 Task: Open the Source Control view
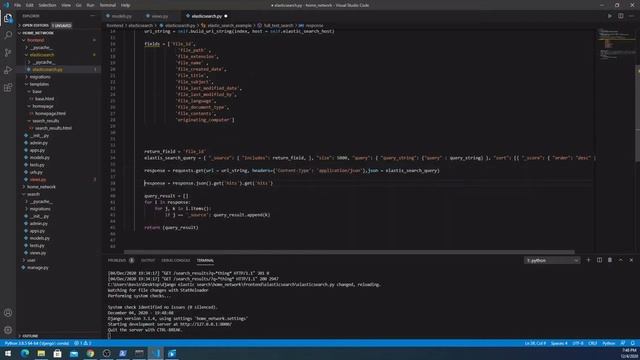tap(8, 53)
